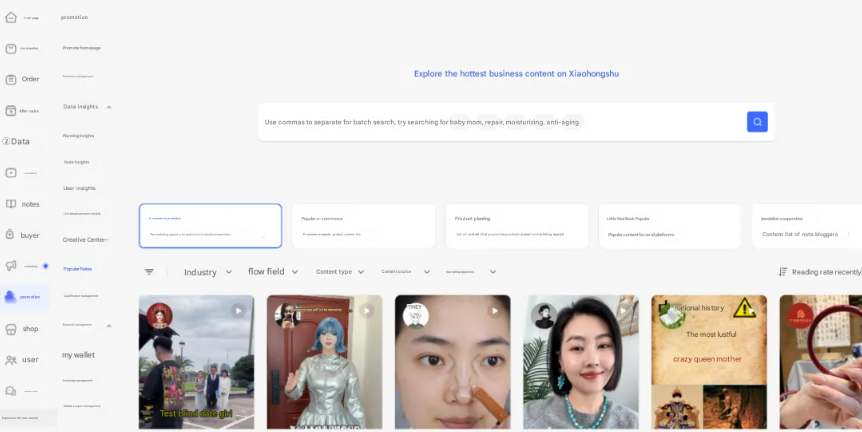Click the video play icon below Data

(x=10, y=173)
